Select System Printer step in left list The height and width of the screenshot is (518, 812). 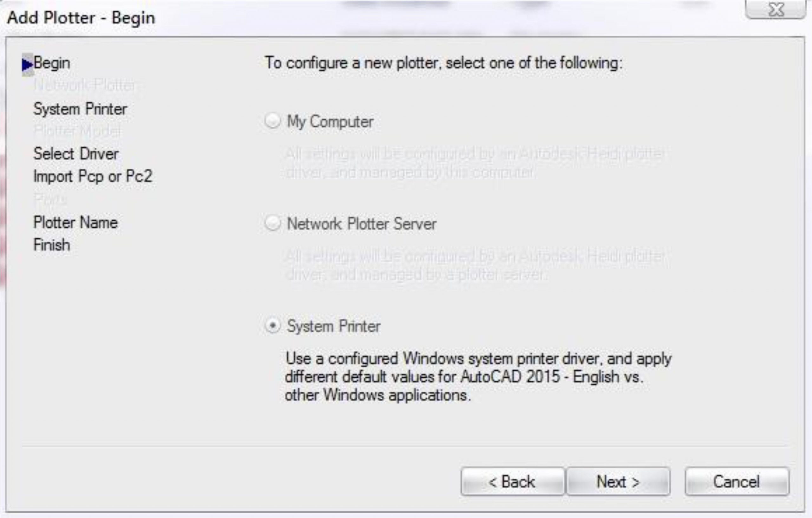point(80,109)
